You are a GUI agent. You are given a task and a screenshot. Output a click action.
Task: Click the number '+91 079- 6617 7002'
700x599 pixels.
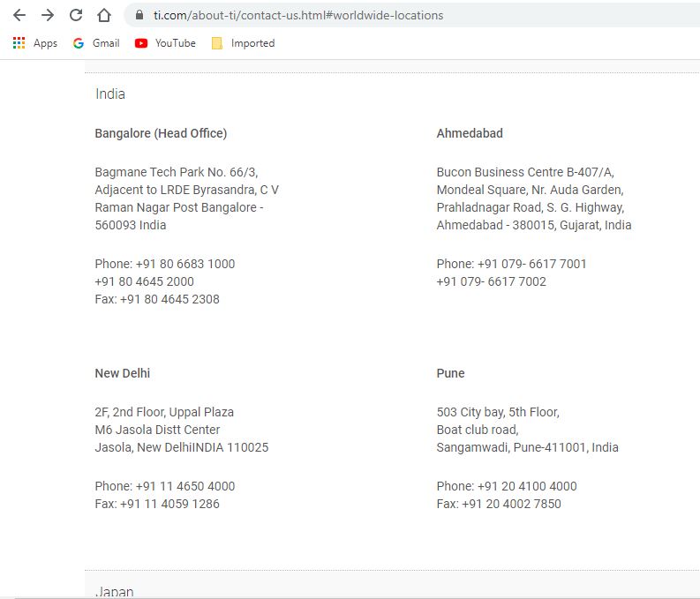(x=491, y=282)
